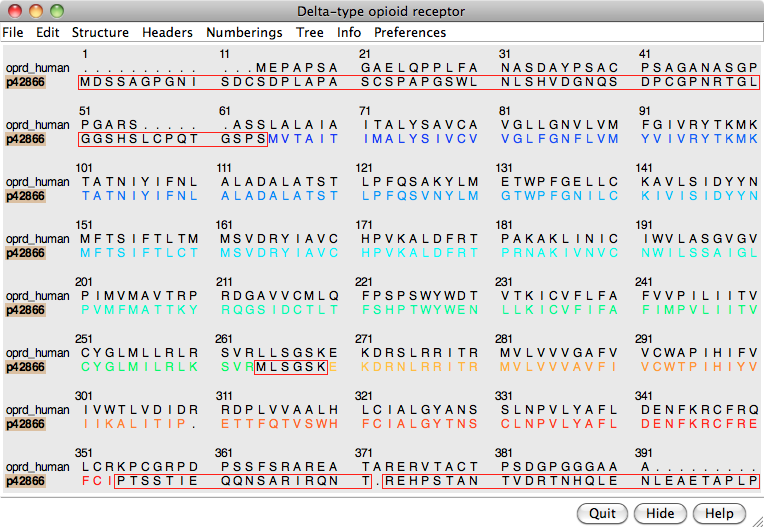This screenshot has width=764, height=528.
Task: Select the first row oprd_human sequence label
Action: click(x=37, y=68)
